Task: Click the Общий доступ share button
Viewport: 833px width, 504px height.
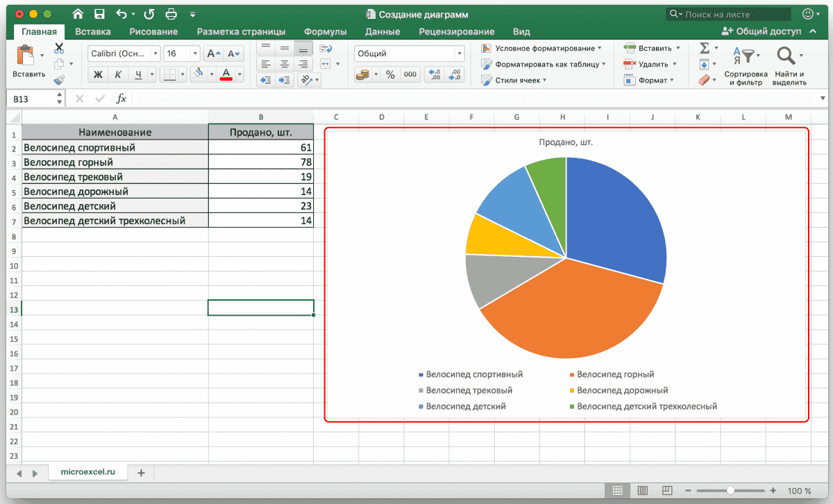Action: pos(762,31)
